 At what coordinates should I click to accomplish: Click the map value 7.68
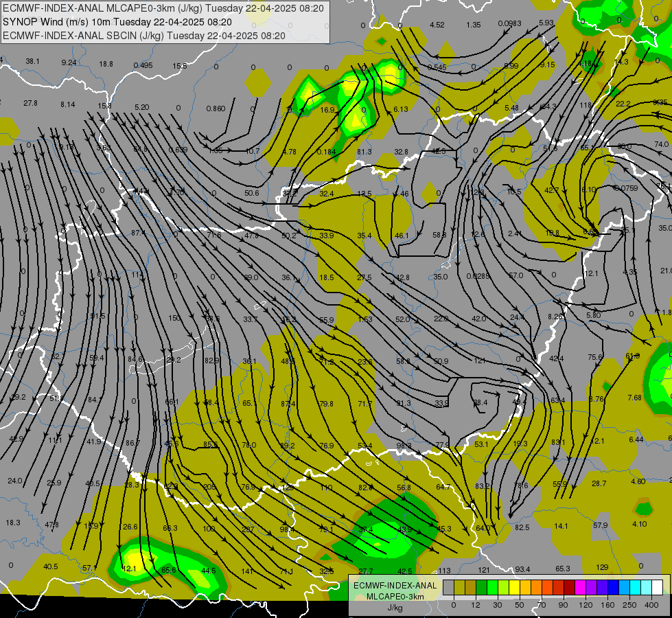[635, 398]
